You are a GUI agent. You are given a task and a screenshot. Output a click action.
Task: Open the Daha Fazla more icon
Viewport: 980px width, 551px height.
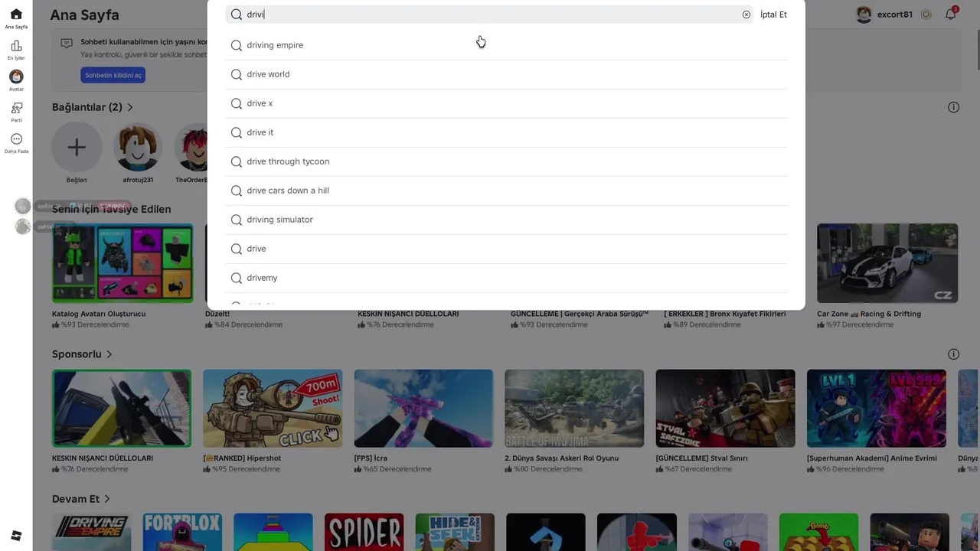16,139
